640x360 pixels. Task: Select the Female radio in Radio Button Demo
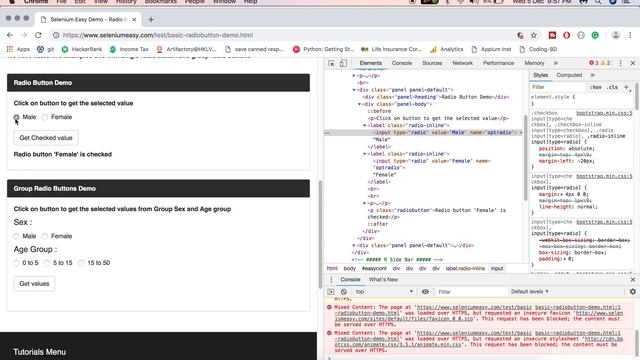45,117
